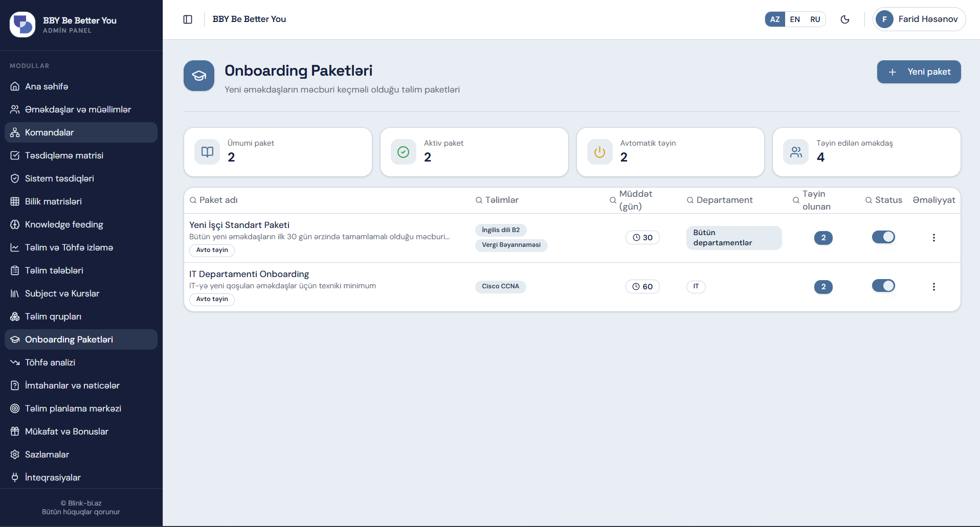Click the search icon in the Müddət column
The image size is (980, 527).
click(613, 200)
